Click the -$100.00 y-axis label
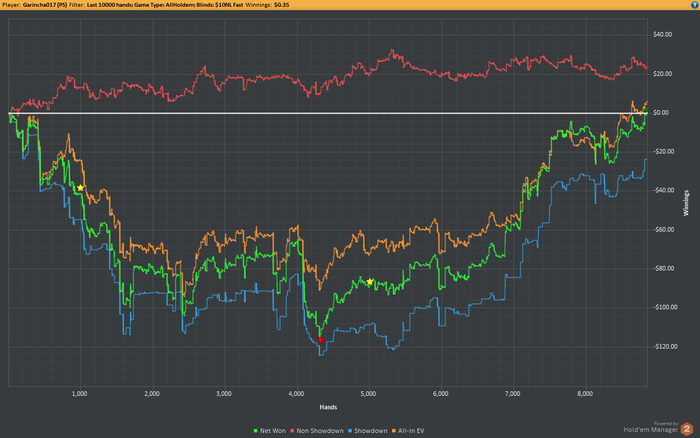 tap(665, 308)
